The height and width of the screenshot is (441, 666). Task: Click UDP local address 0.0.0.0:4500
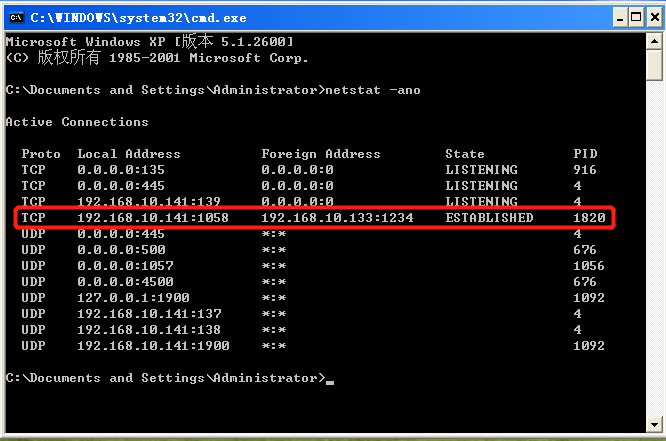pyautogui.click(x=125, y=282)
